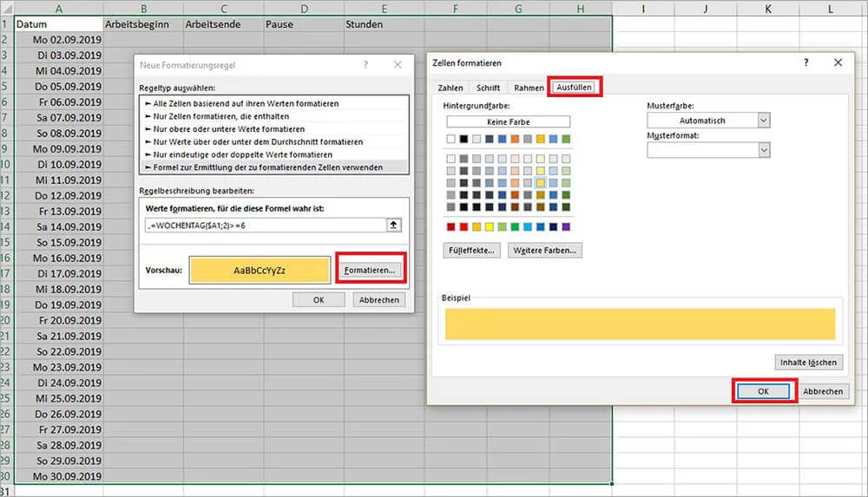
Task: Open the Musterformat dropdown list
Action: 763,150
